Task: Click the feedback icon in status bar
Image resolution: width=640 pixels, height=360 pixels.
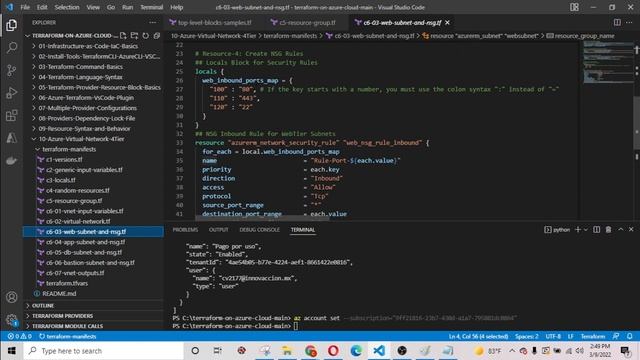Action: click(x=616, y=336)
